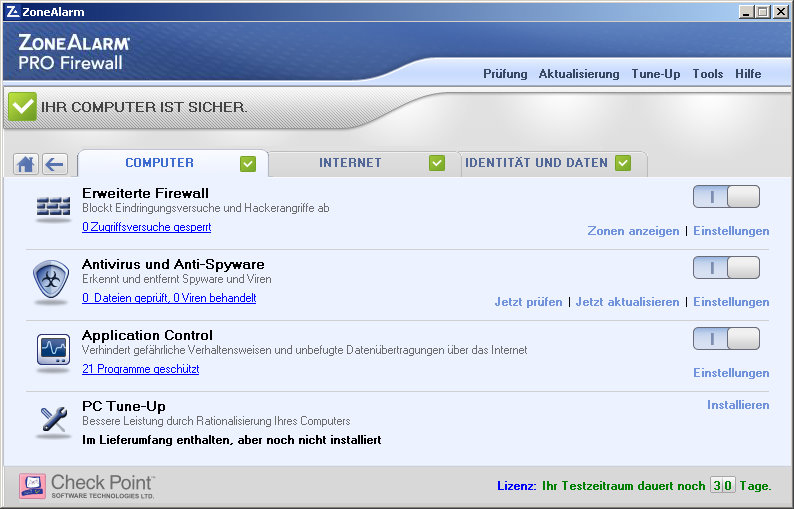Click Zonen anzeigen link
This screenshot has height=509, width=794.
633,231
